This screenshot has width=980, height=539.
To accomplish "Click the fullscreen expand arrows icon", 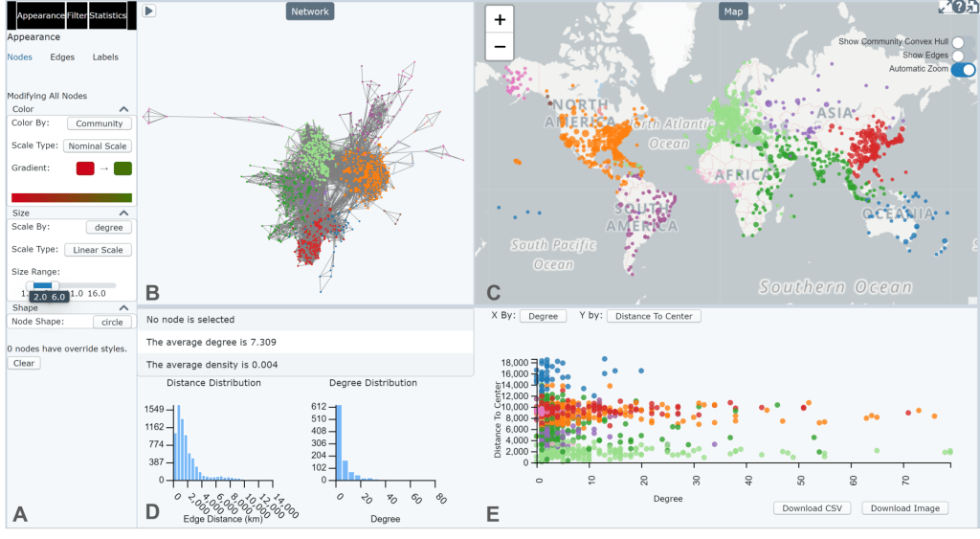I will point(945,7).
